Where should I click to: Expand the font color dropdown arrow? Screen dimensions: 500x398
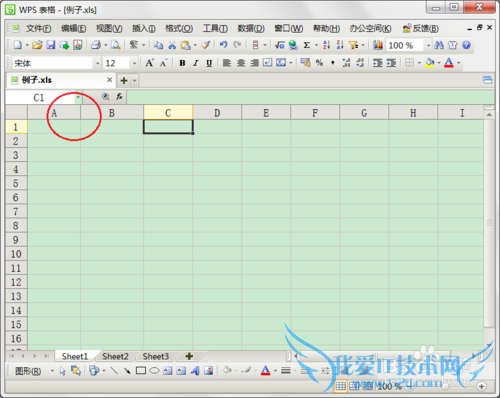tap(459, 63)
